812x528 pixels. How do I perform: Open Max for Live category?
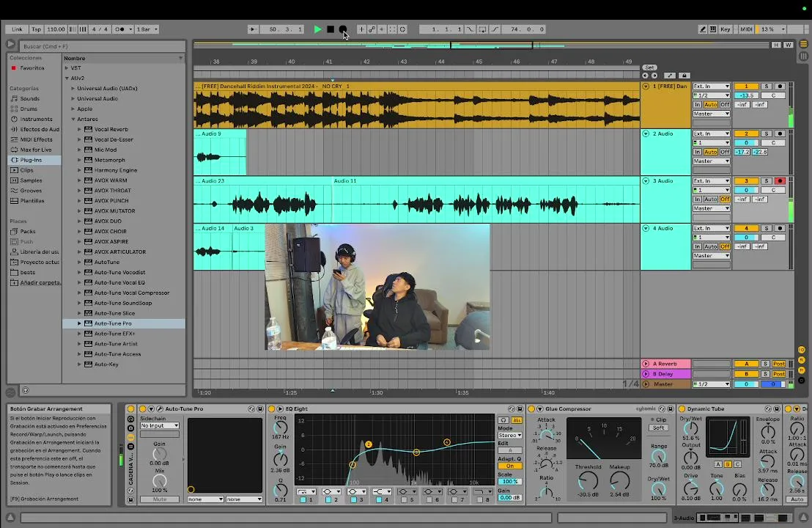coord(36,150)
